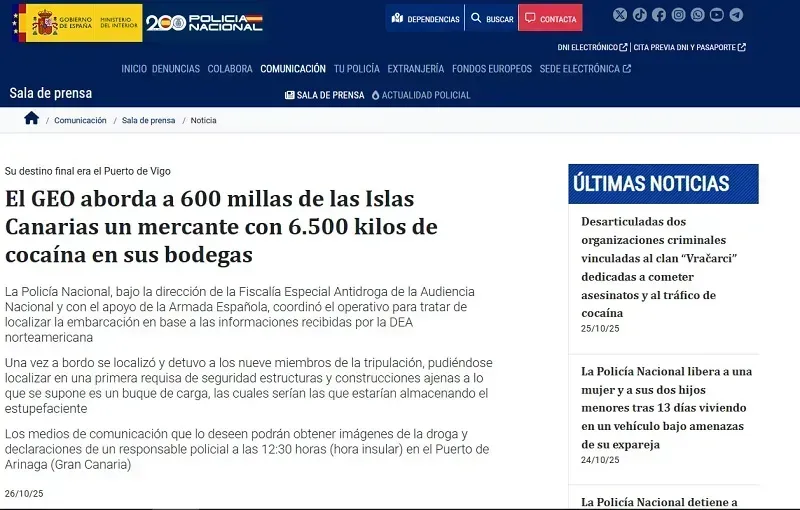
Task: Click the home icon in breadcrumb
Action: pyautogui.click(x=31, y=119)
